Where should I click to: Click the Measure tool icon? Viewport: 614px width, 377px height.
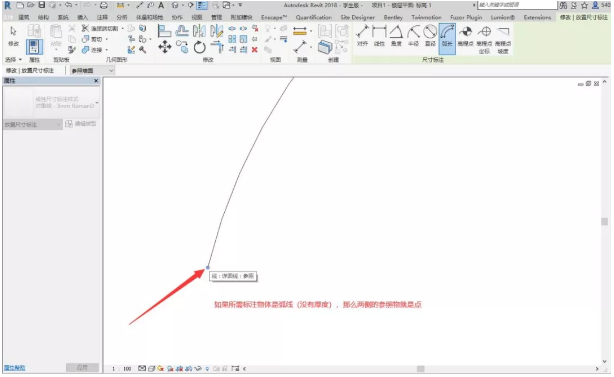300,31
